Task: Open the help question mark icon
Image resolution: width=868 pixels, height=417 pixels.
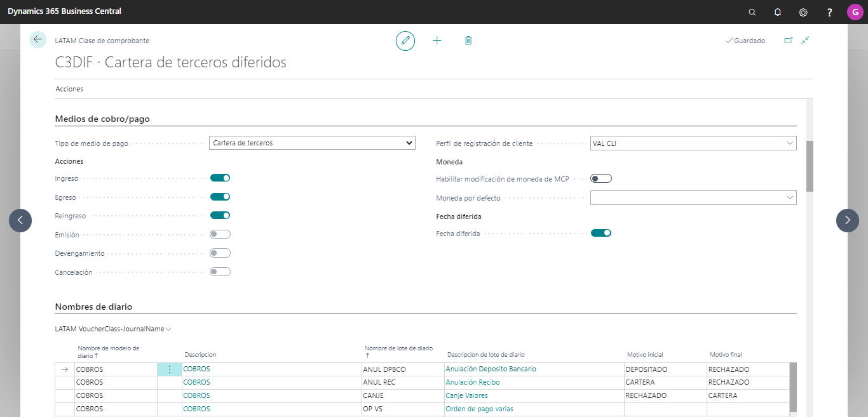Action: [829, 12]
